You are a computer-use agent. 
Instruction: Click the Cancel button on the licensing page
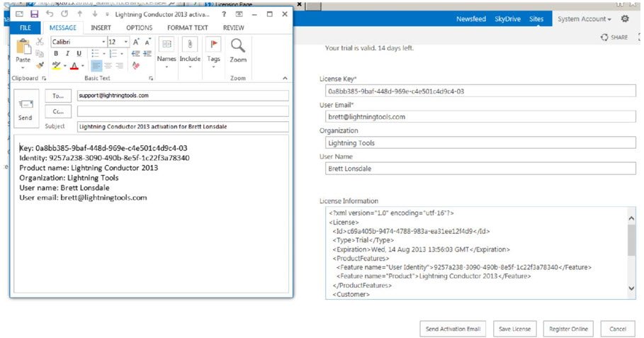(x=618, y=329)
